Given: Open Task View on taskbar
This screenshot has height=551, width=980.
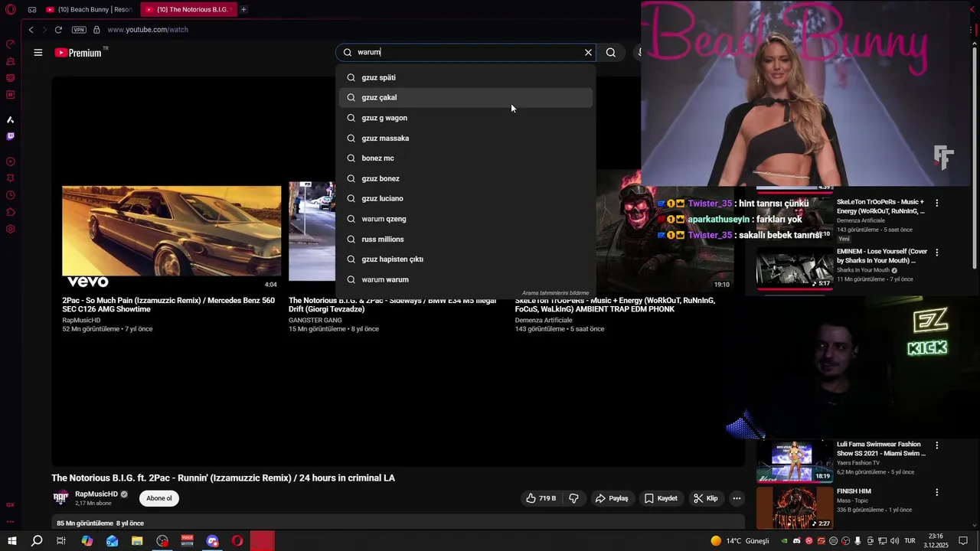Looking at the screenshot, I should (x=61, y=541).
